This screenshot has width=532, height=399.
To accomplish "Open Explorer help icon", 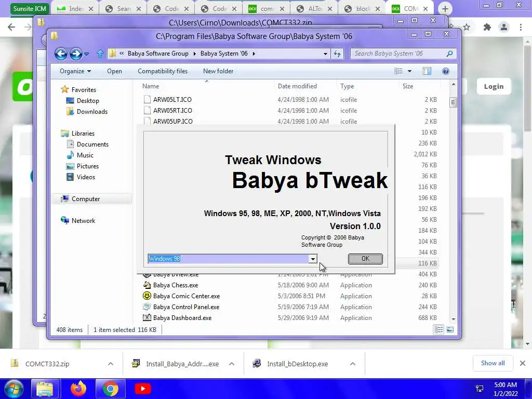I will click(x=446, y=71).
